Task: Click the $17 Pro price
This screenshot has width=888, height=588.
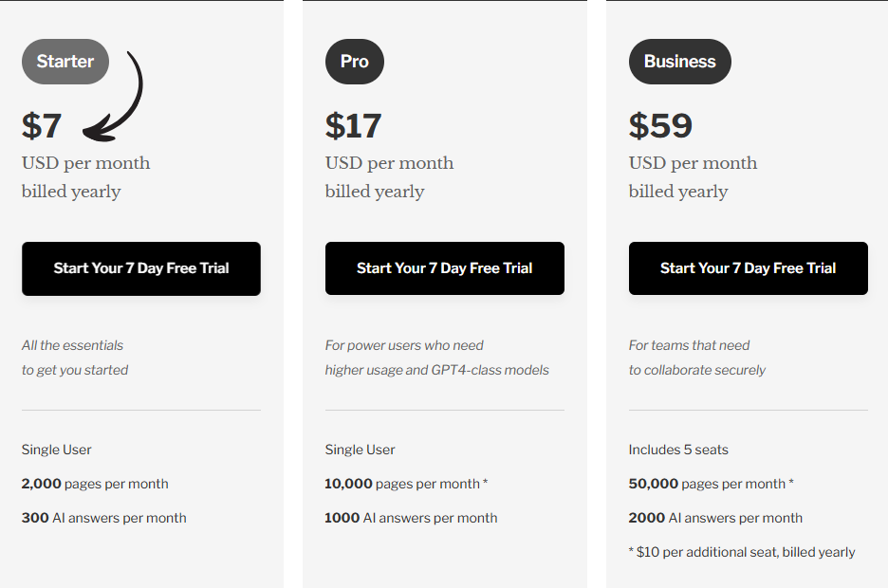Action: tap(353, 125)
